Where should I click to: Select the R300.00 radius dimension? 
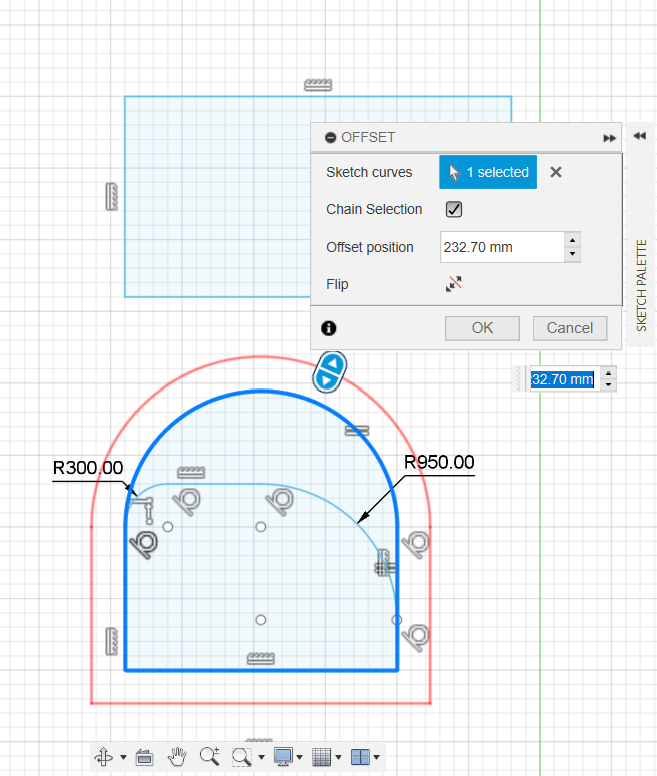pyautogui.click(x=88, y=468)
